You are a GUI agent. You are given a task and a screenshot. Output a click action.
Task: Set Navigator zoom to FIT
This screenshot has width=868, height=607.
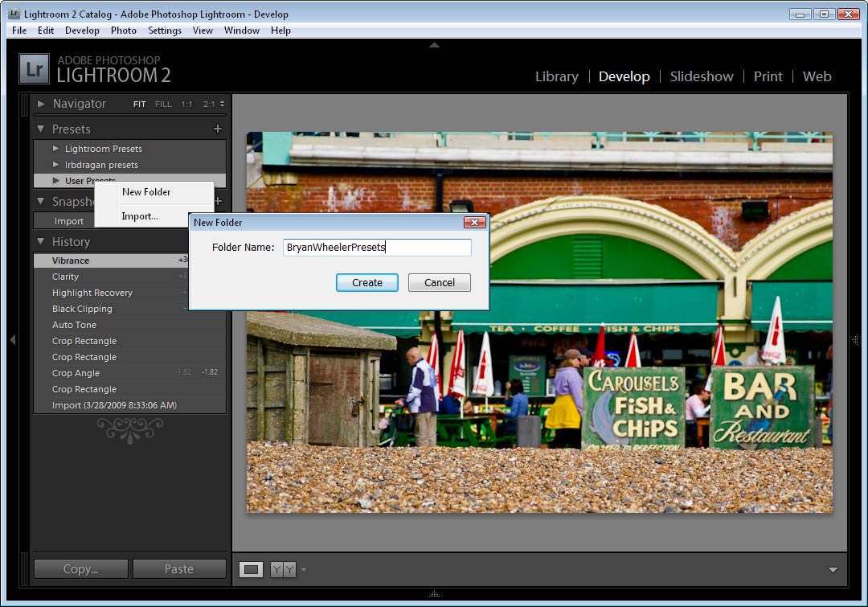pyautogui.click(x=140, y=105)
